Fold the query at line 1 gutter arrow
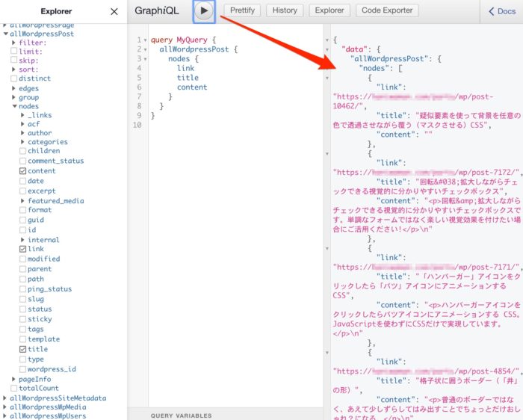The height and width of the screenshot is (420, 523). pos(145,40)
